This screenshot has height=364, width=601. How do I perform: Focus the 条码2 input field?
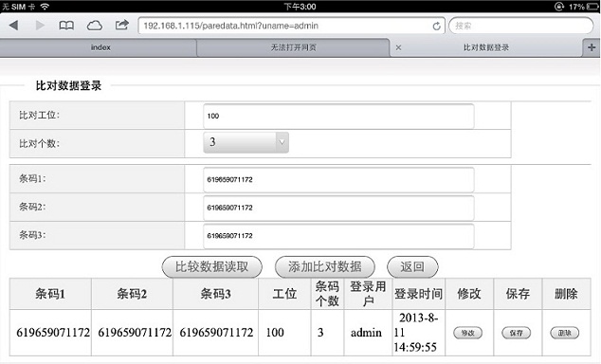coord(338,208)
